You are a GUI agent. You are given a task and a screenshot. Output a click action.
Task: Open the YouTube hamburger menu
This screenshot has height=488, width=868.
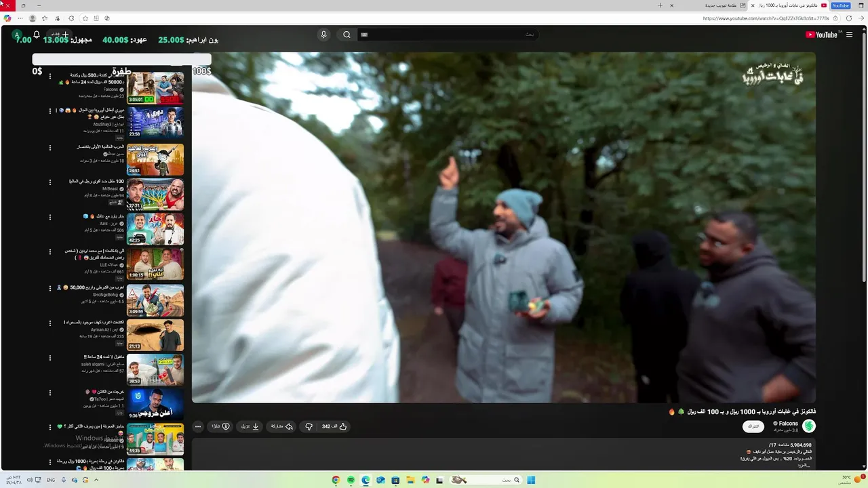point(849,35)
